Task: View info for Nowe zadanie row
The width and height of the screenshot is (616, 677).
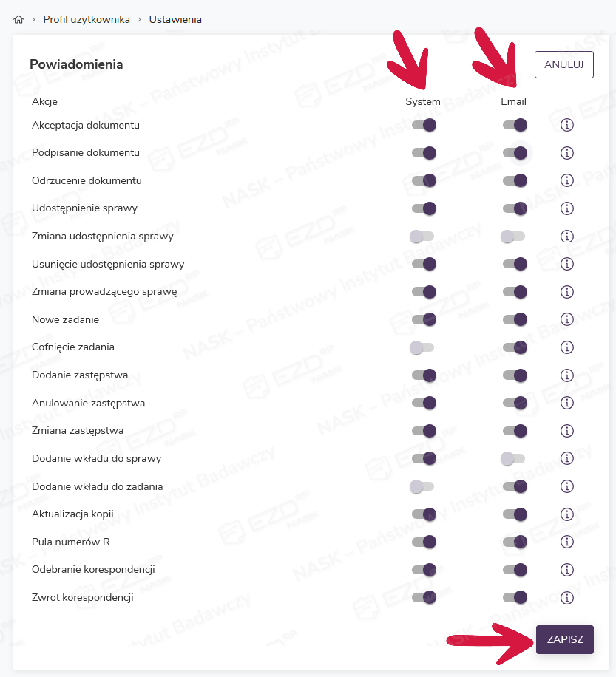Action: 567,319
